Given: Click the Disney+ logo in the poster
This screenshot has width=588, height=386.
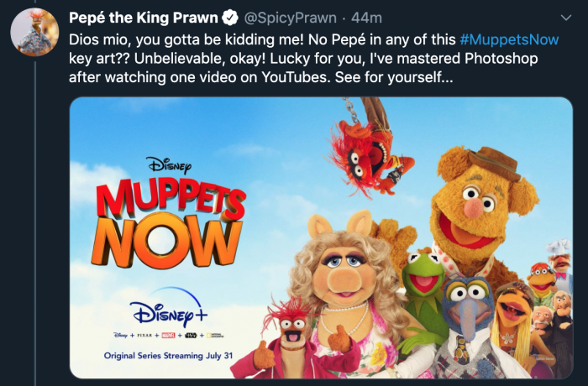Looking at the screenshot, I should [x=168, y=306].
